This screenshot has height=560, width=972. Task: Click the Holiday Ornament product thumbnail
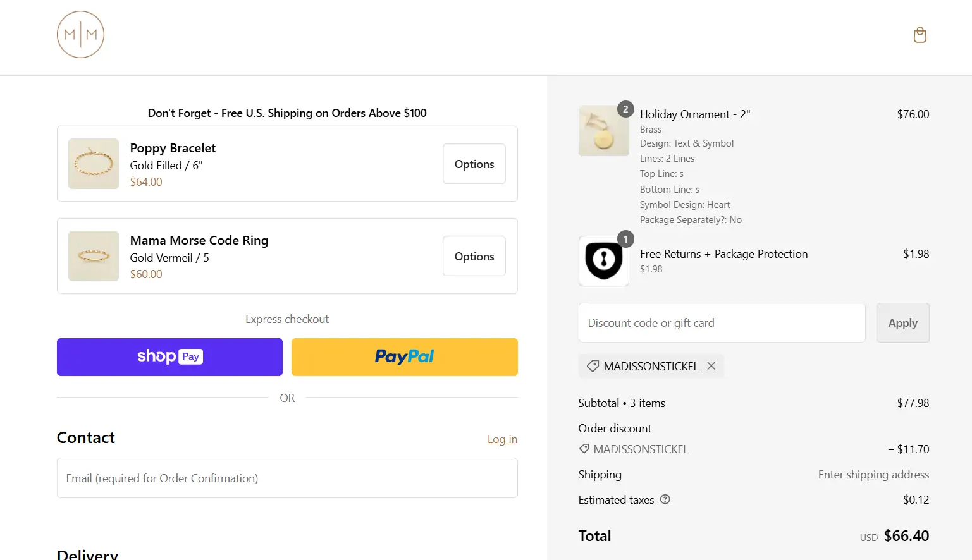(x=603, y=131)
